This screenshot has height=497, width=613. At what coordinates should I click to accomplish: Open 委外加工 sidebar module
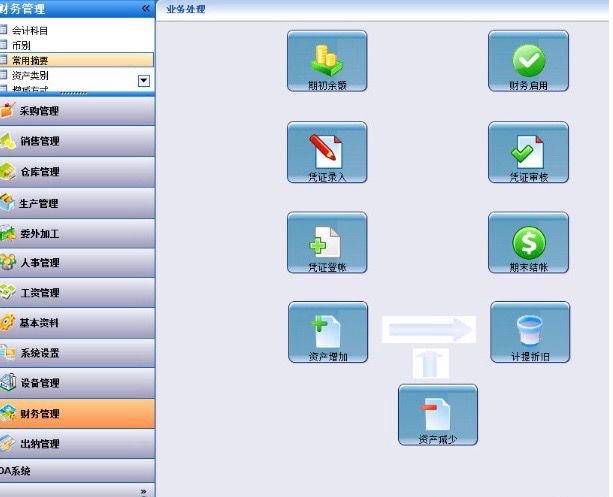pos(77,234)
